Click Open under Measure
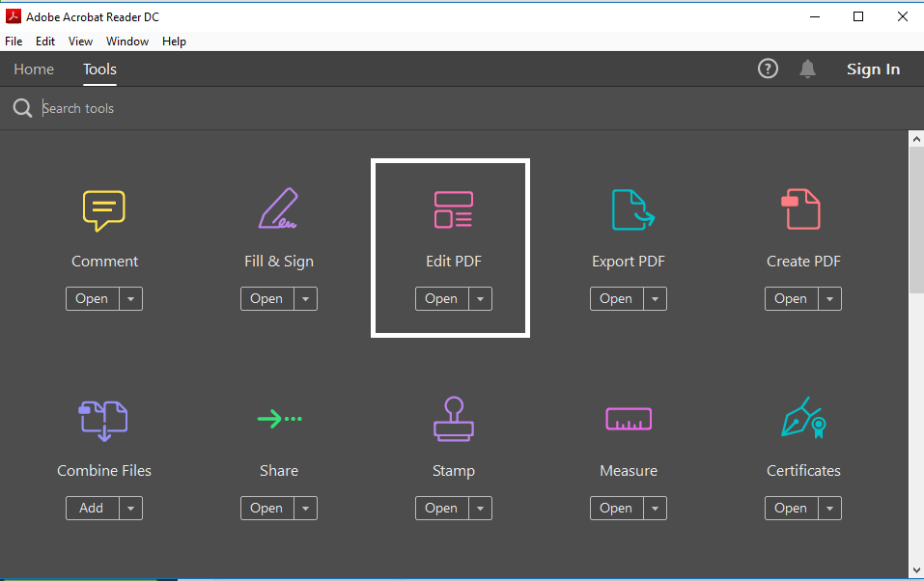This screenshot has width=924, height=581. pos(616,508)
